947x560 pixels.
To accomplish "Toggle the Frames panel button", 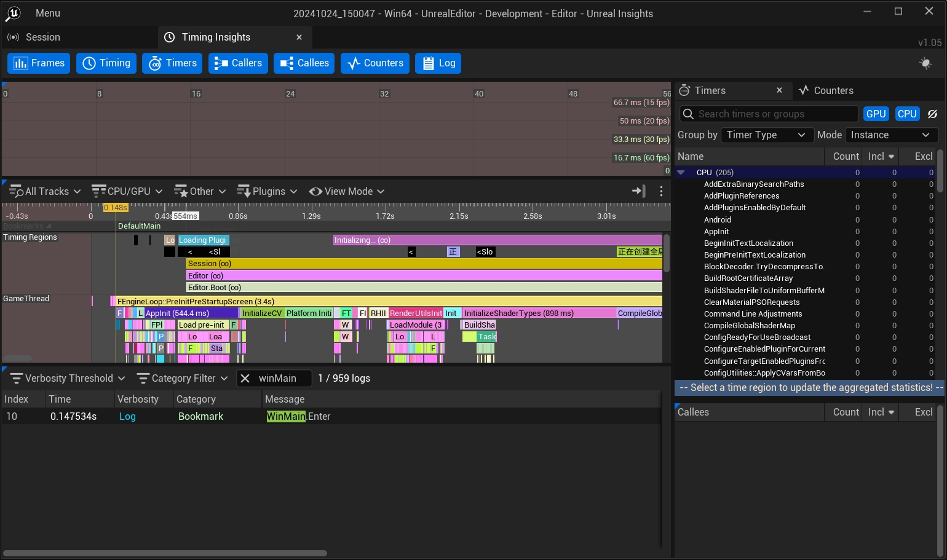I will 39,63.
